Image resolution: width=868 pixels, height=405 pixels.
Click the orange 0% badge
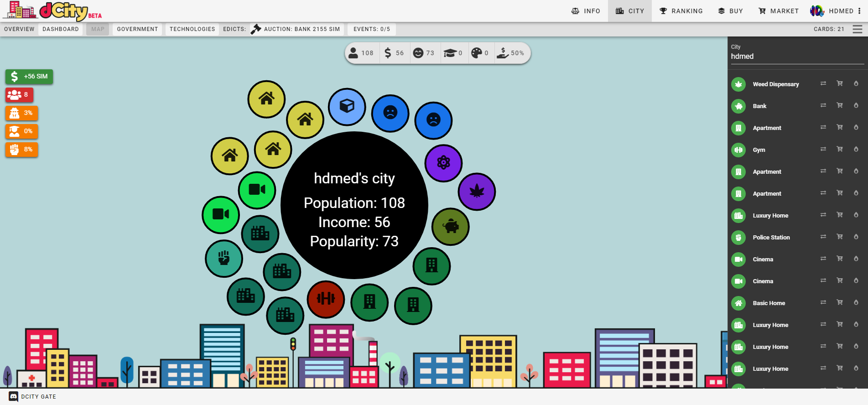coord(21,131)
